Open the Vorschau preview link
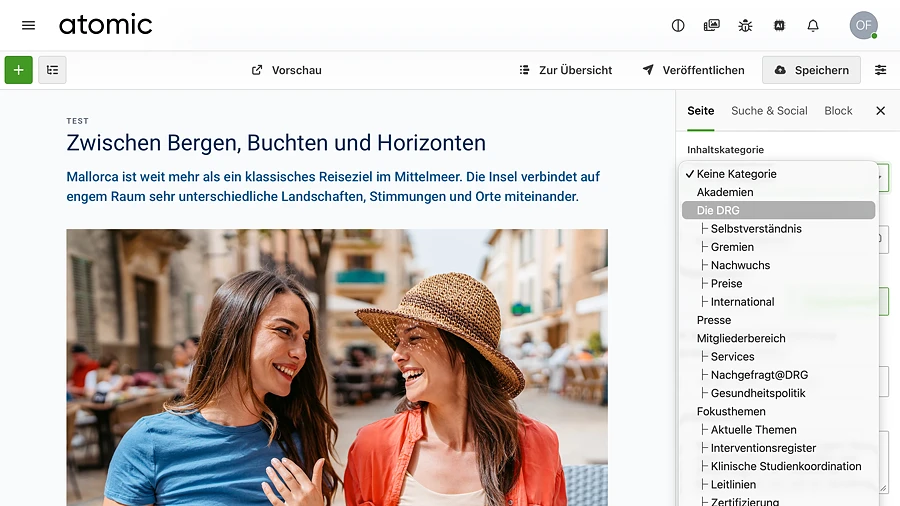 coord(286,70)
